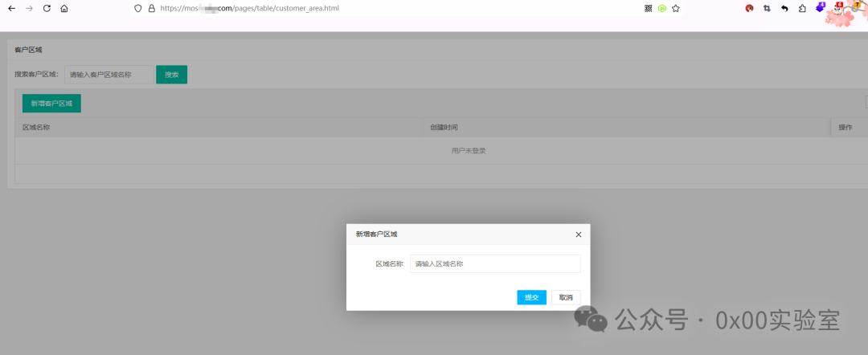This screenshot has height=355, width=868.
Task: Open the QR code icon in address bar
Action: pyautogui.click(x=649, y=8)
